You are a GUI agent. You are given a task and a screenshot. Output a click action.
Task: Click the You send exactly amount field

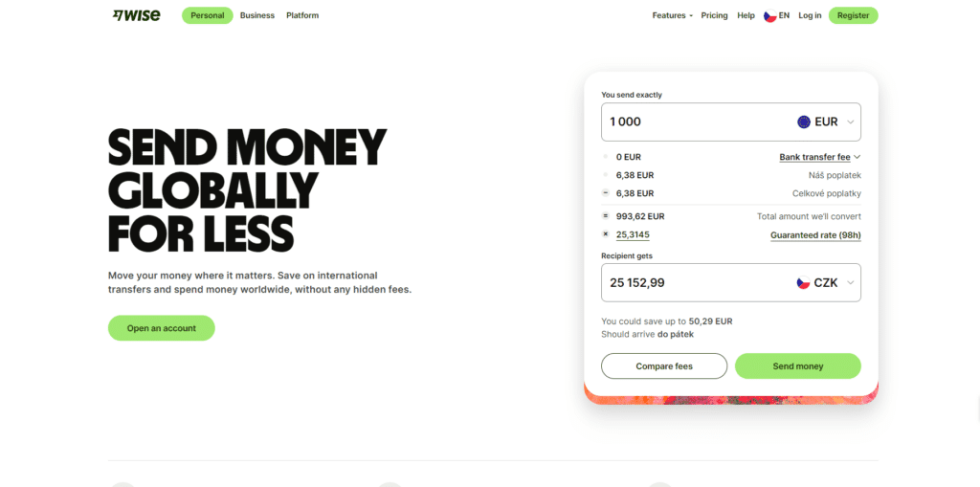pyautogui.click(x=689, y=122)
